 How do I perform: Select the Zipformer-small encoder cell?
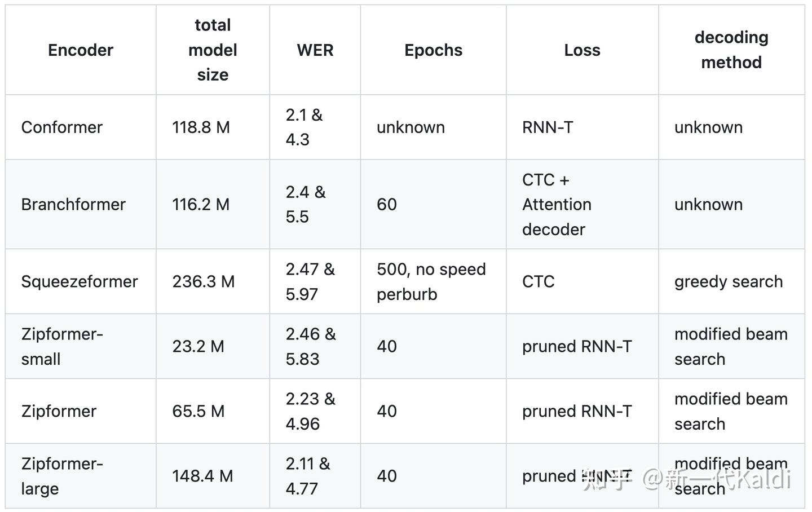[x=62, y=346]
